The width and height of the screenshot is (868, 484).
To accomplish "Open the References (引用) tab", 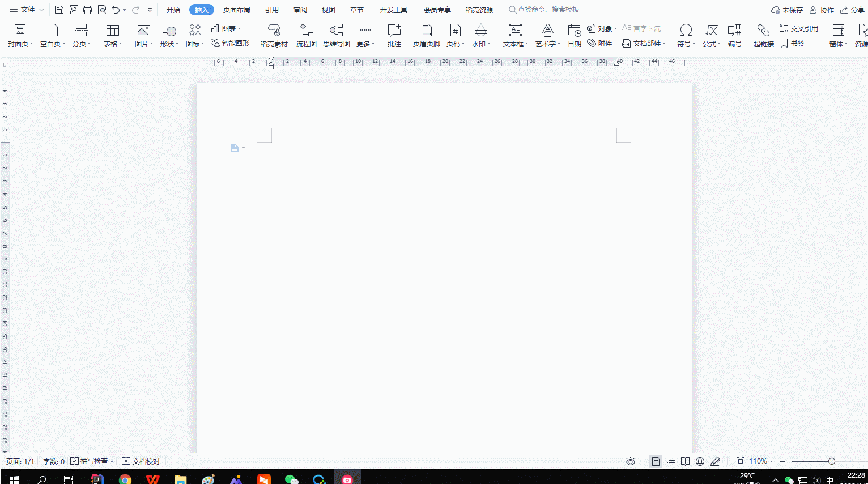I will [272, 10].
